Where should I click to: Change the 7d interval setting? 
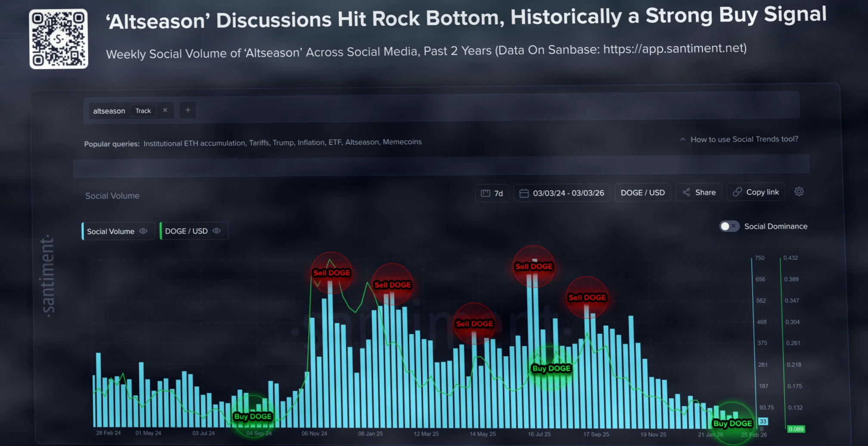[x=492, y=193]
